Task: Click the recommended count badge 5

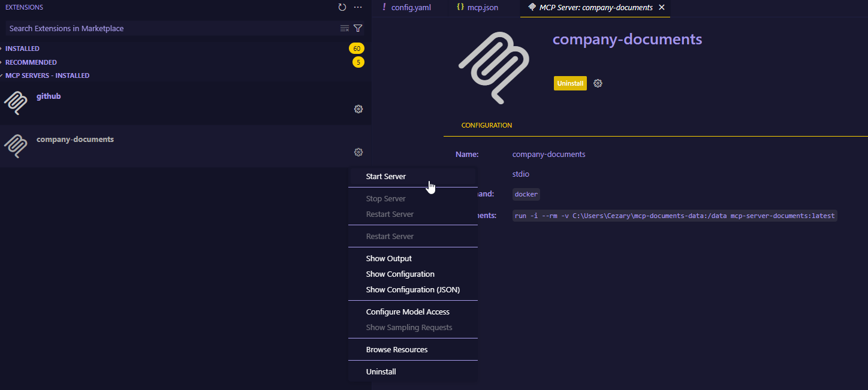Action: pos(358,62)
